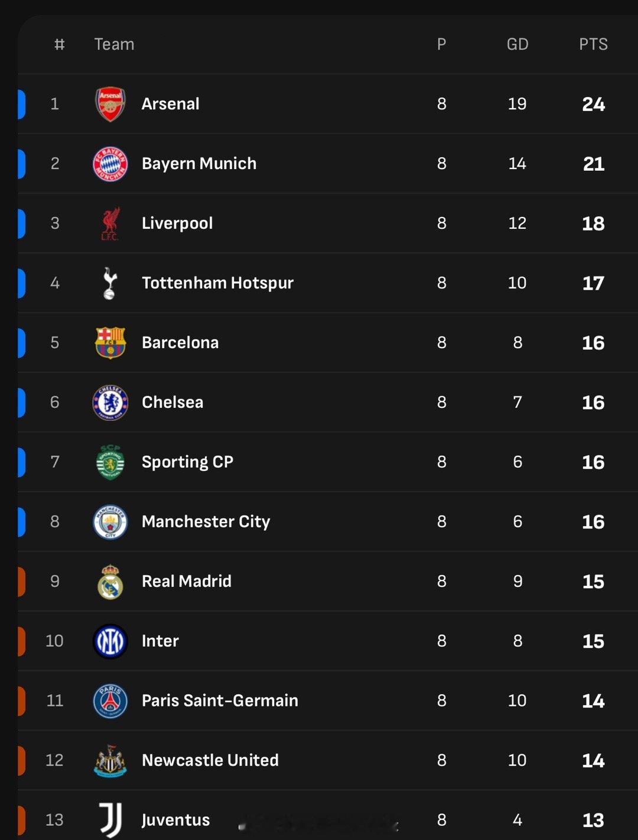Click the Chelsea club badge
Screen dimensions: 638x840
pos(110,403)
